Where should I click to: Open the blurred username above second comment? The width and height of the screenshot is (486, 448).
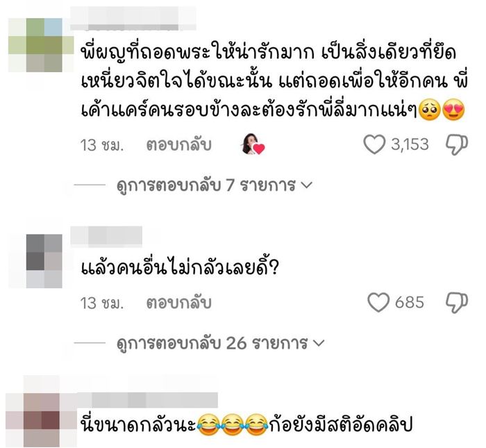pos(106,237)
